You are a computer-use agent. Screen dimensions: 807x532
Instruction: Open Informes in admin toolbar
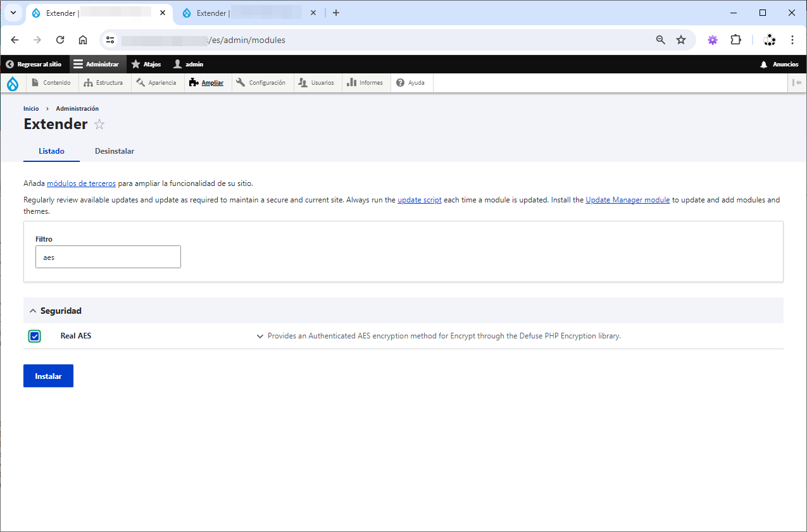[x=366, y=83]
